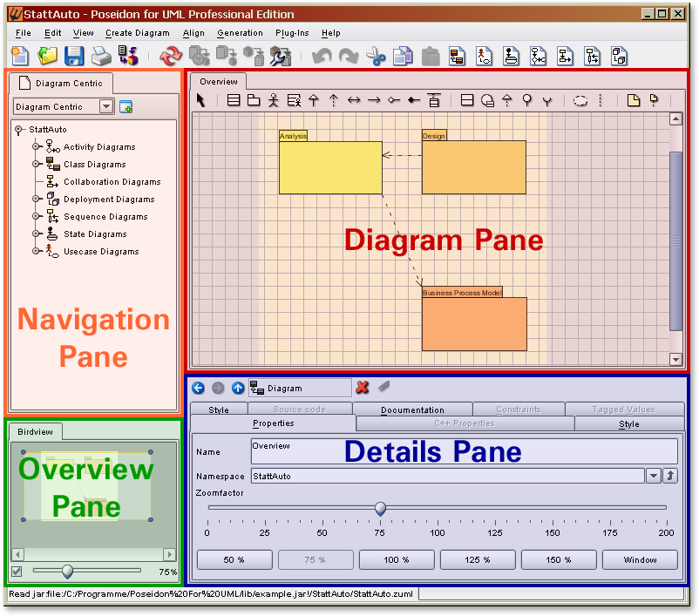Open the Namespace dropdown arrow
This screenshot has width=699, height=616.
(653, 476)
